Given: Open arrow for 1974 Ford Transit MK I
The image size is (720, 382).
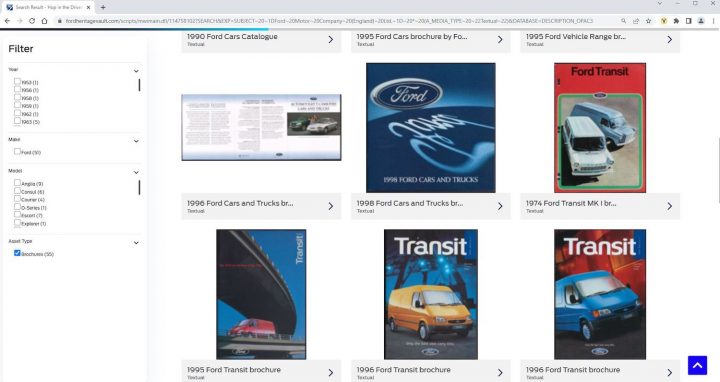Looking at the screenshot, I should (x=669, y=207).
